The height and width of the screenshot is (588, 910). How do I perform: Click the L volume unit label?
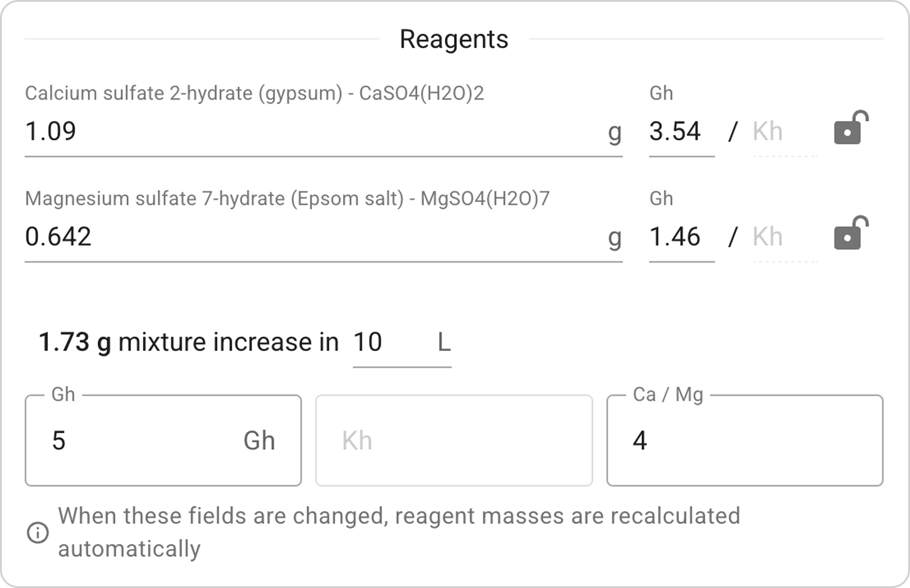tap(444, 342)
